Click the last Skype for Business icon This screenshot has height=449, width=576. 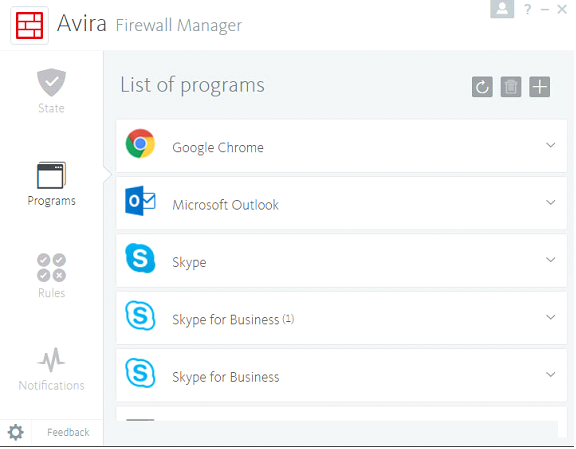click(140, 373)
